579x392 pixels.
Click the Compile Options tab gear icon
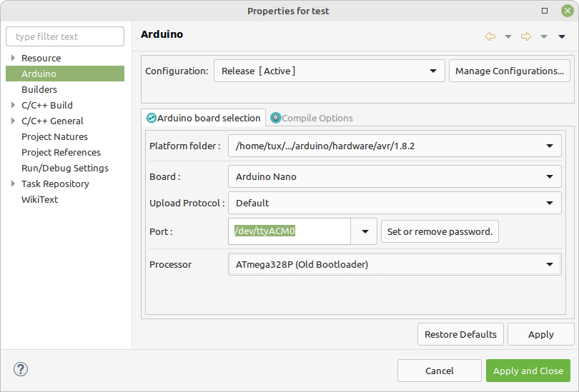coord(275,118)
